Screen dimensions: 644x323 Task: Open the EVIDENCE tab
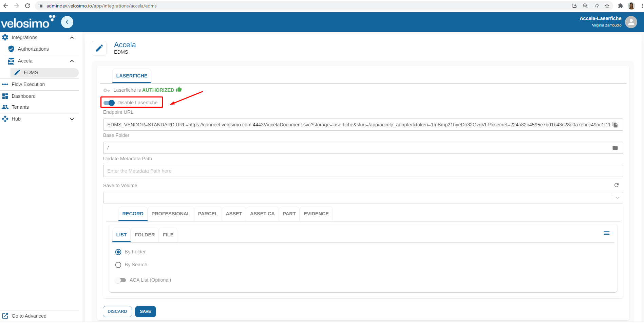point(316,214)
